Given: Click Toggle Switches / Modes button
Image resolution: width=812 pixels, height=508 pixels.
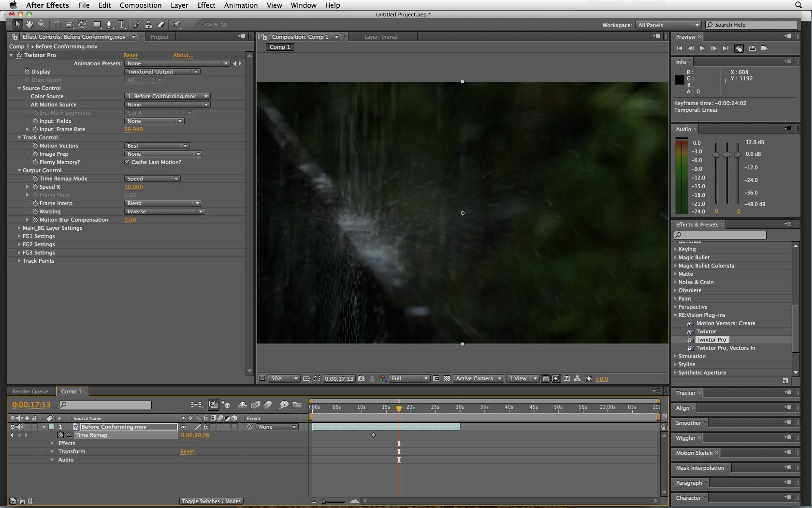Looking at the screenshot, I should click(211, 501).
